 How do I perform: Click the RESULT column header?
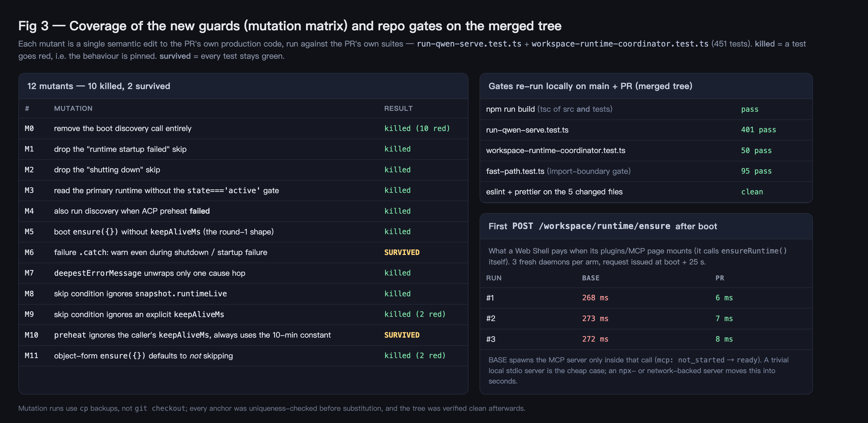pyautogui.click(x=398, y=108)
